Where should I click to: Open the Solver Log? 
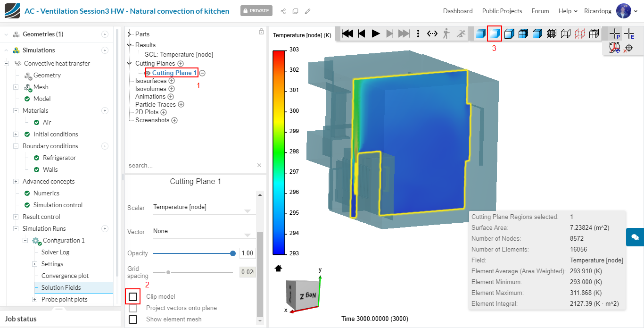click(x=55, y=252)
